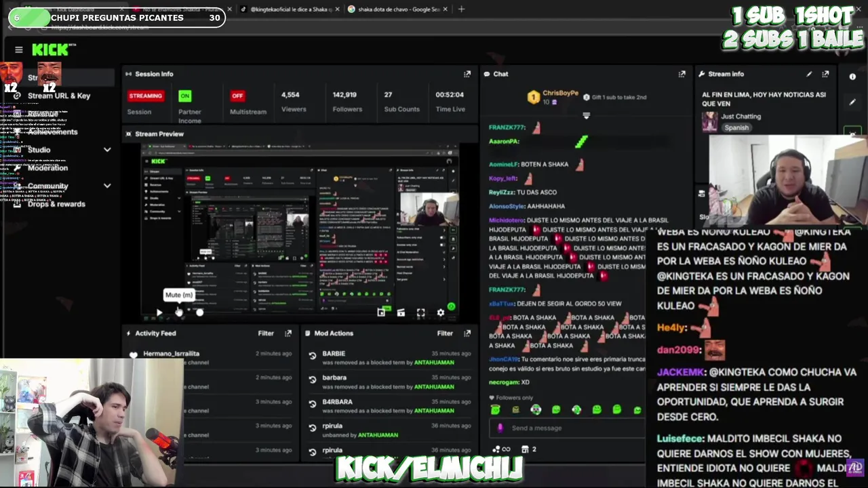This screenshot has width=868, height=488.
Task: Open Drops & rewards in the sidebar
Action: pyautogui.click(x=56, y=204)
